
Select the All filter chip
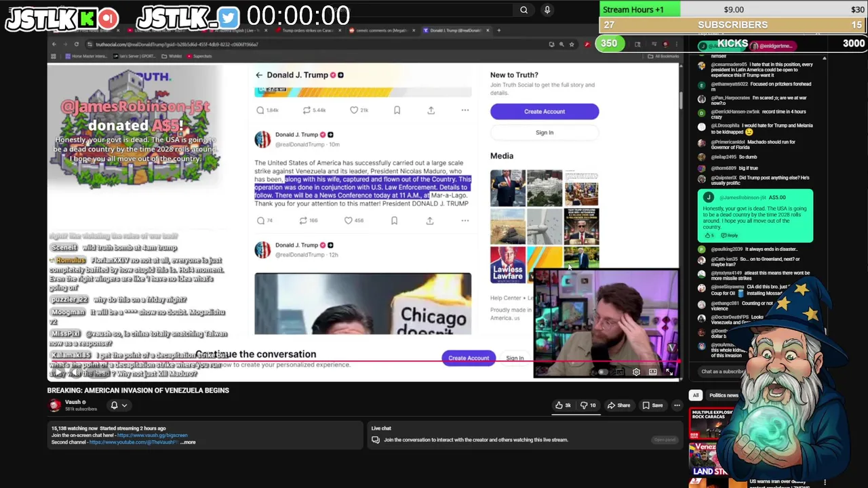[x=695, y=395]
